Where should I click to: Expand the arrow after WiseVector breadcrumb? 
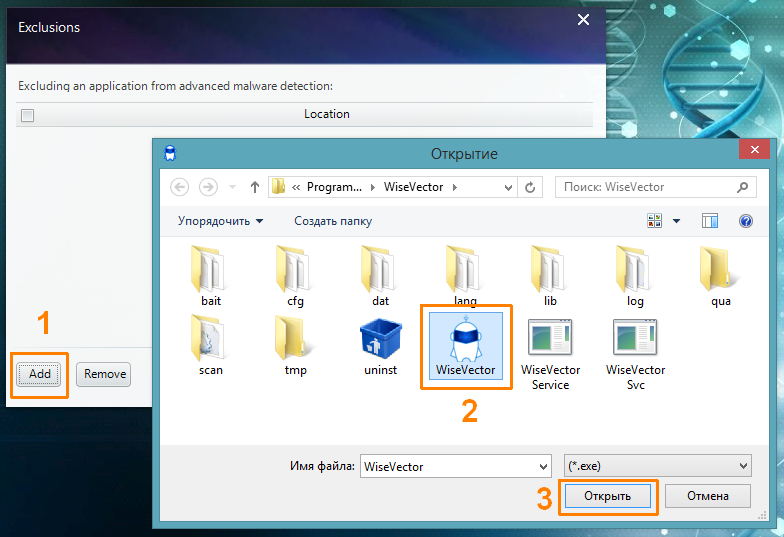(x=454, y=187)
